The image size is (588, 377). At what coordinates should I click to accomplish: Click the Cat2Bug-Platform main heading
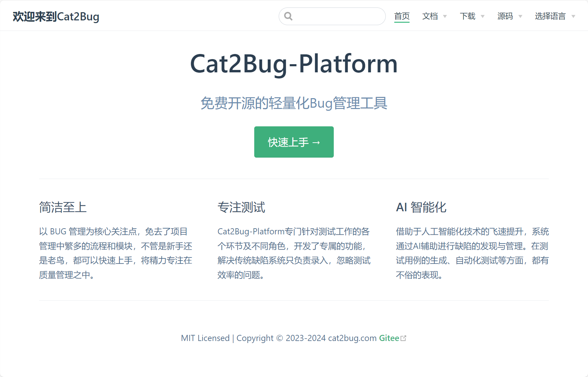click(294, 64)
